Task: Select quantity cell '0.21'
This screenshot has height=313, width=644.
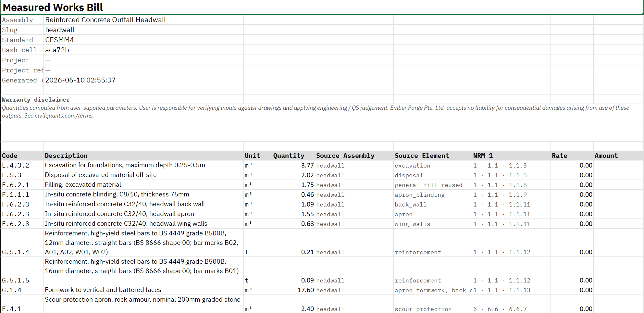Action: point(293,243)
